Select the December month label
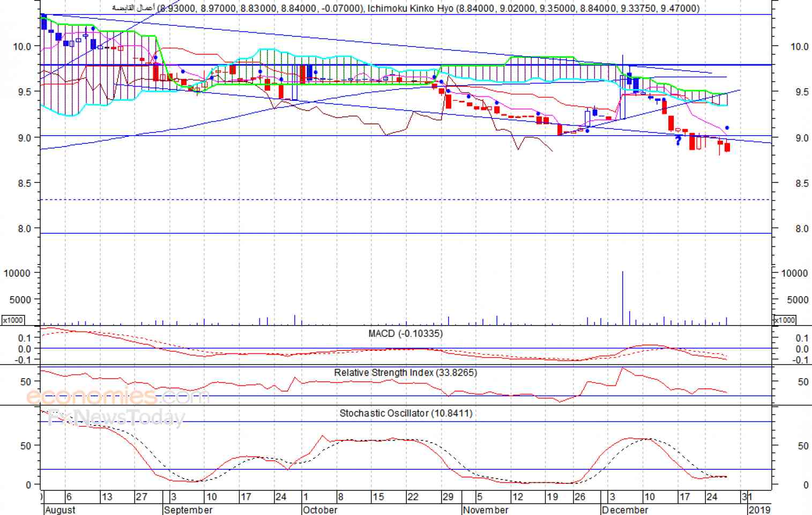Screen dimensions: 812x515 click(625, 510)
